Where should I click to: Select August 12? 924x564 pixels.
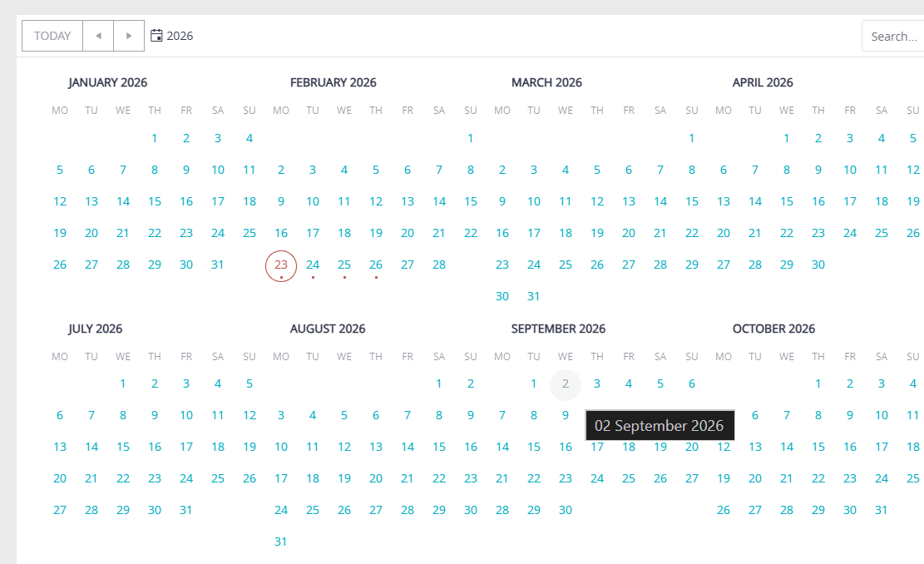(344, 448)
